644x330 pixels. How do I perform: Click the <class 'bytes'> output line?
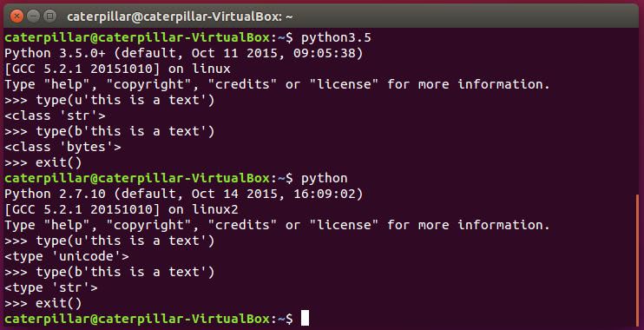62,147
